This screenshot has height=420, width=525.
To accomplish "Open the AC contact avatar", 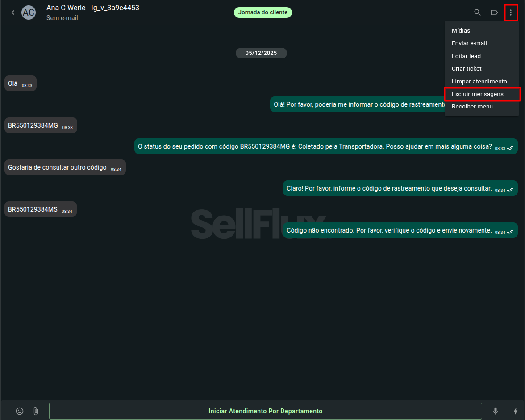I will [29, 12].
